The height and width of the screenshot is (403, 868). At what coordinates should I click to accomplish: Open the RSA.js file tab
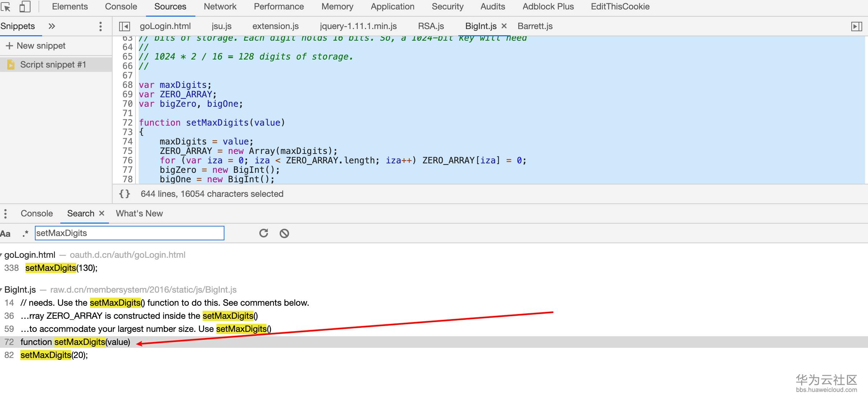click(431, 26)
